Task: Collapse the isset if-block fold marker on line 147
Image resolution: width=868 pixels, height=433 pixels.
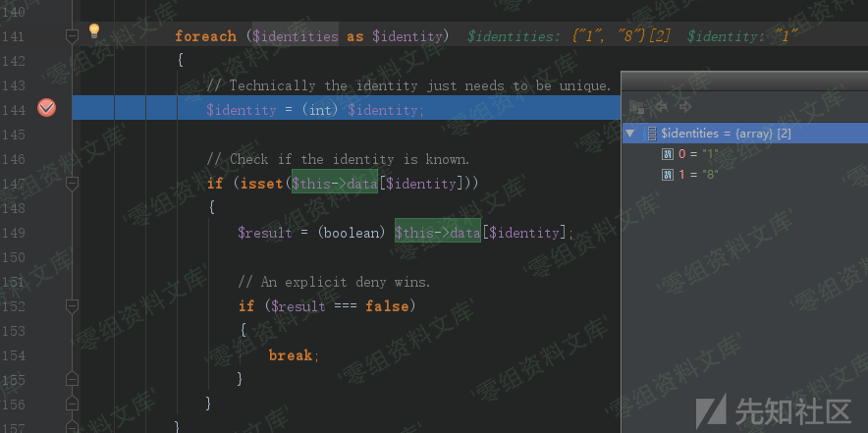Action: [x=72, y=184]
